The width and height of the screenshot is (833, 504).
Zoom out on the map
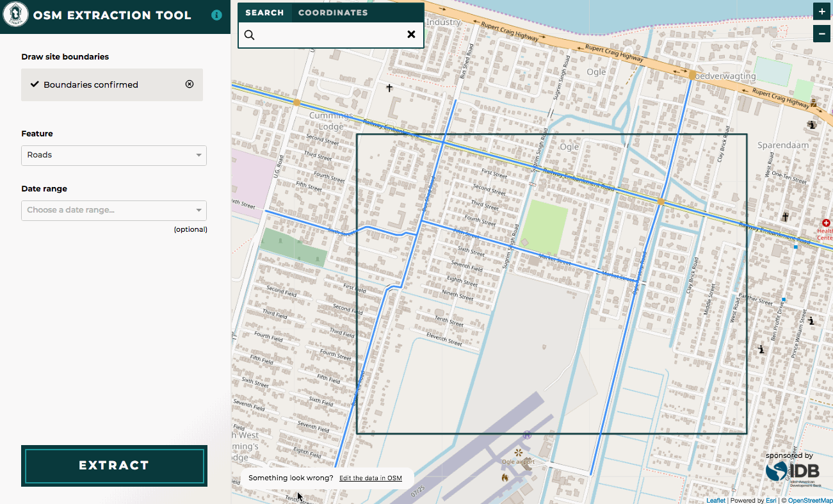(821, 33)
